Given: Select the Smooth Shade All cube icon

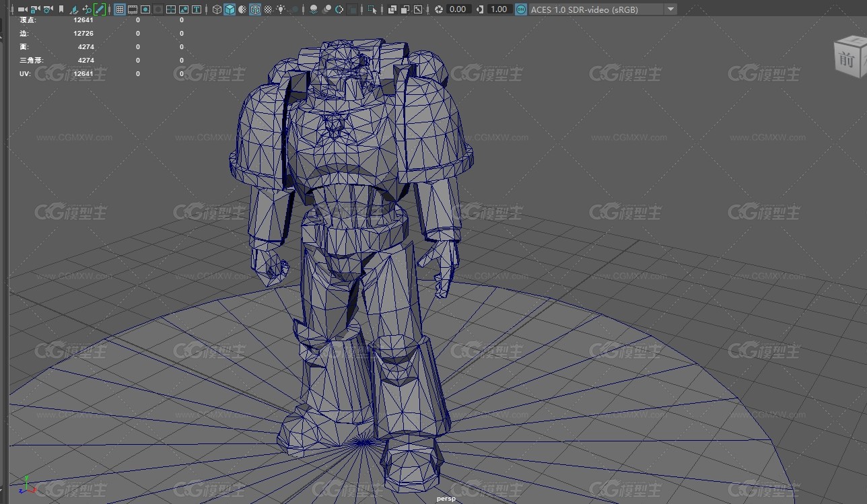Looking at the screenshot, I should (x=230, y=9).
